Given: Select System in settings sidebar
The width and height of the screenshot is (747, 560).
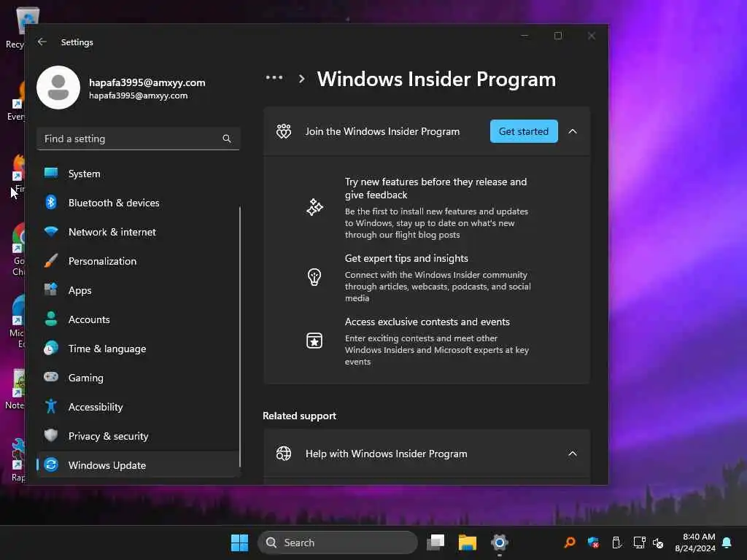Looking at the screenshot, I should [x=138, y=174].
